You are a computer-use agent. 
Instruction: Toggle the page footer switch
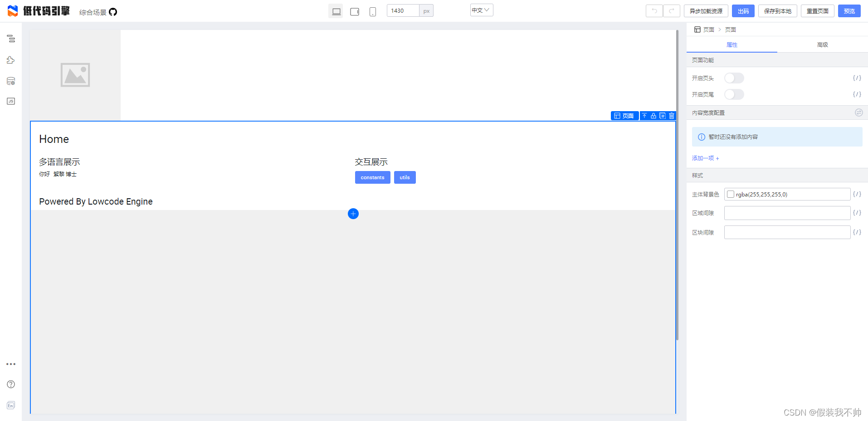(x=734, y=94)
